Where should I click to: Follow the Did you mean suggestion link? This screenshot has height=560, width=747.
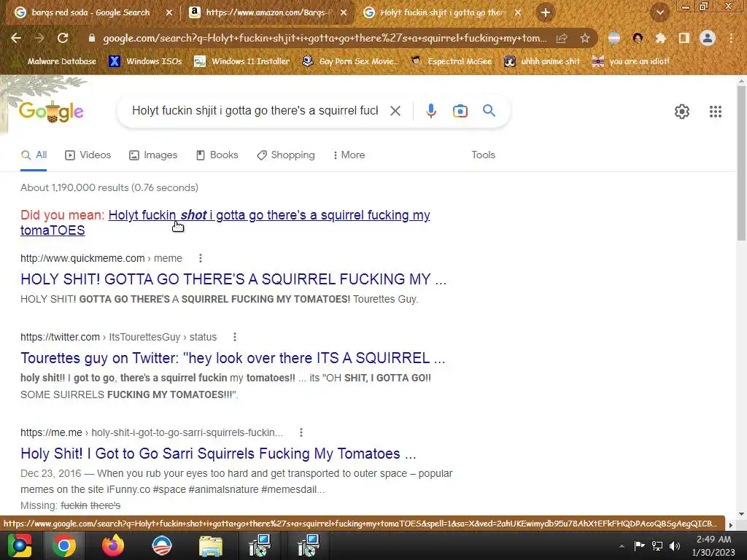tap(269, 215)
